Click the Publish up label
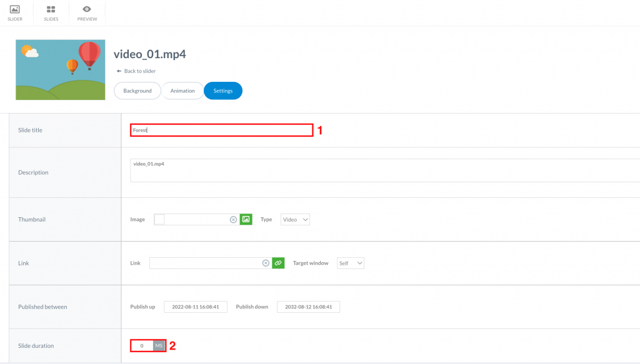 tap(142, 307)
